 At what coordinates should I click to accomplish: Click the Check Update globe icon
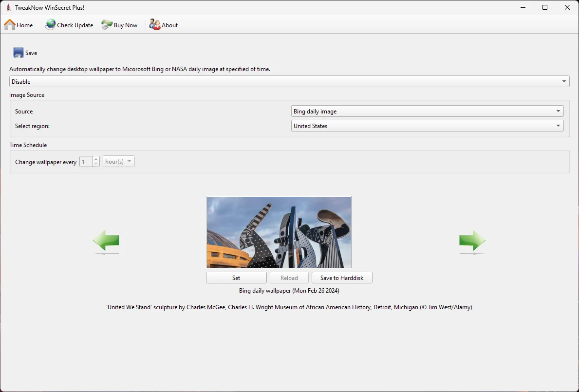[x=50, y=25]
